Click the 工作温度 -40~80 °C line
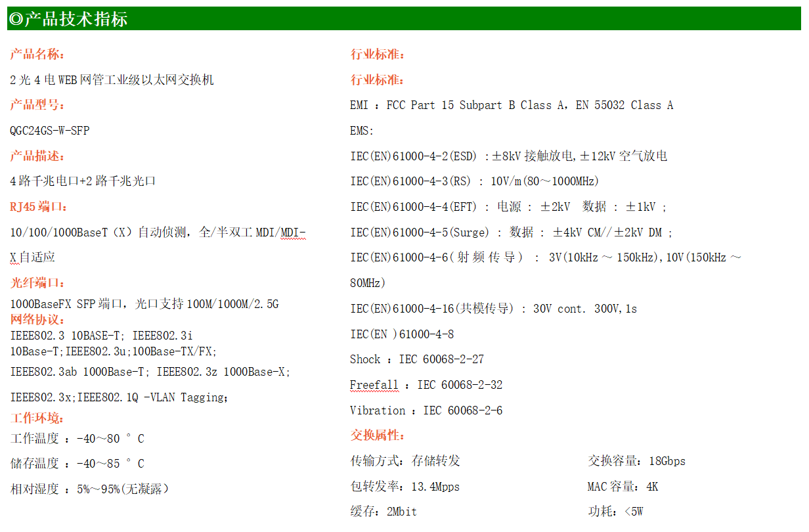 coord(77,439)
